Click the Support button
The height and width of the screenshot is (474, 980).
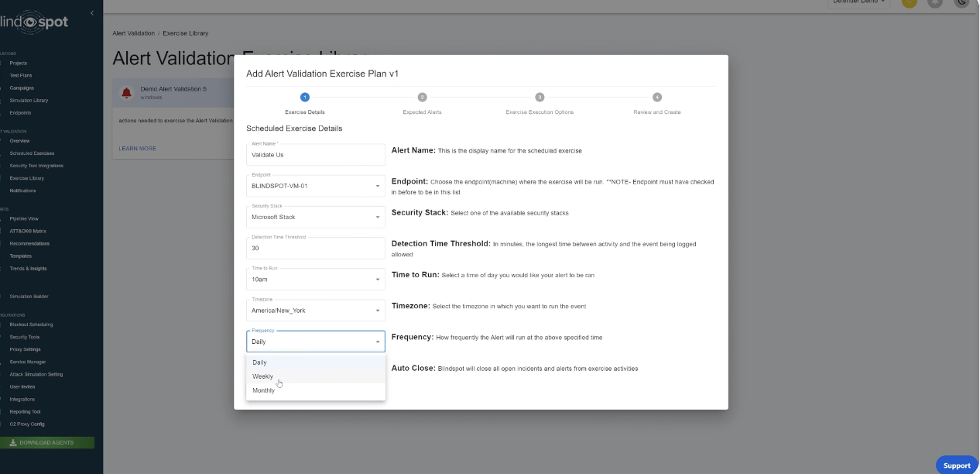(957, 465)
